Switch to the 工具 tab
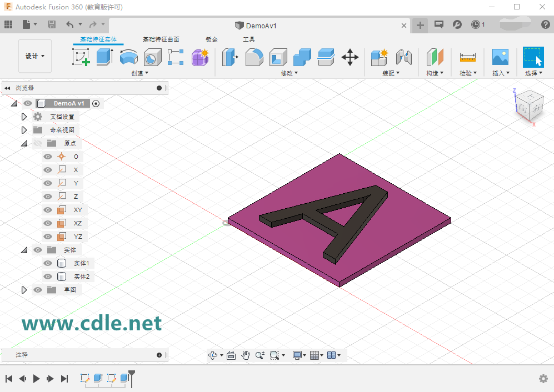Screen dimensions: 554x392 (249, 39)
